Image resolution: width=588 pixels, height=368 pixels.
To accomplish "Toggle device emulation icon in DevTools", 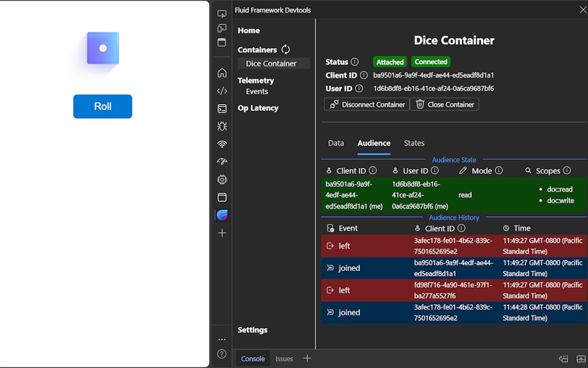I will click(x=222, y=29).
